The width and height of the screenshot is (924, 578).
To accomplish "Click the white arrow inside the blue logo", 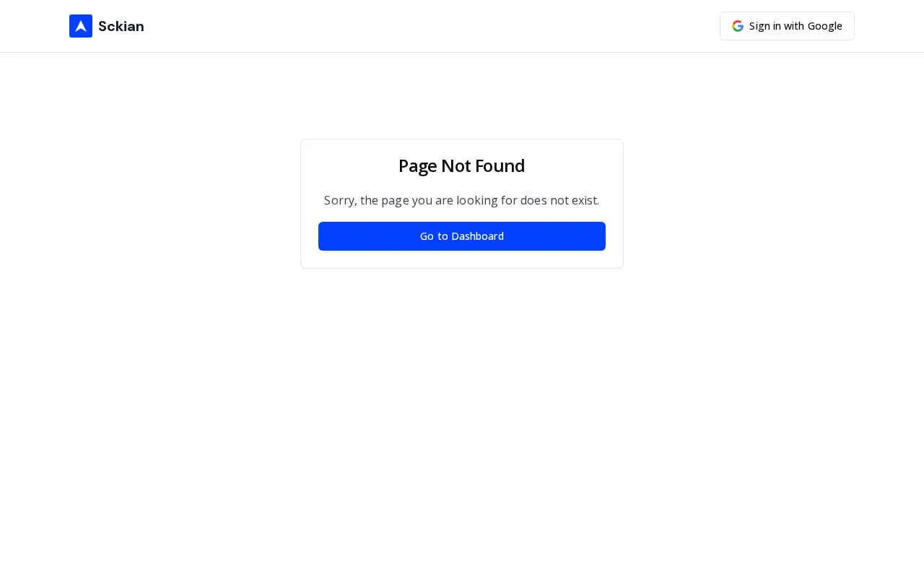I will click(x=81, y=26).
